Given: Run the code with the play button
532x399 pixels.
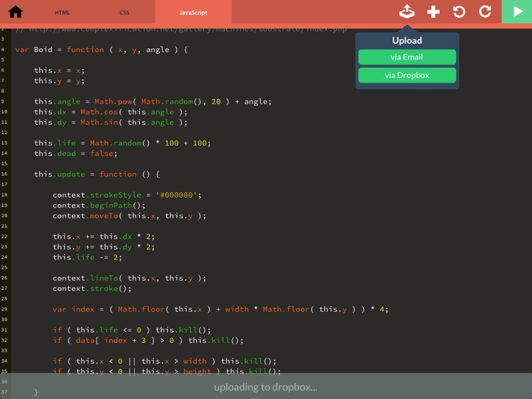Looking at the screenshot, I should (x=516, y=12).
